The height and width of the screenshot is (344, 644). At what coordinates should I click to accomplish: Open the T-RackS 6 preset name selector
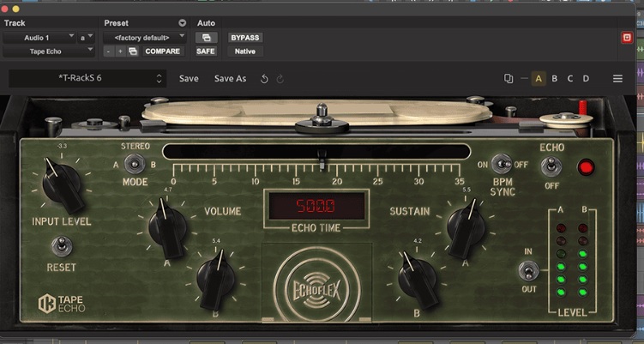pos(87,79)
